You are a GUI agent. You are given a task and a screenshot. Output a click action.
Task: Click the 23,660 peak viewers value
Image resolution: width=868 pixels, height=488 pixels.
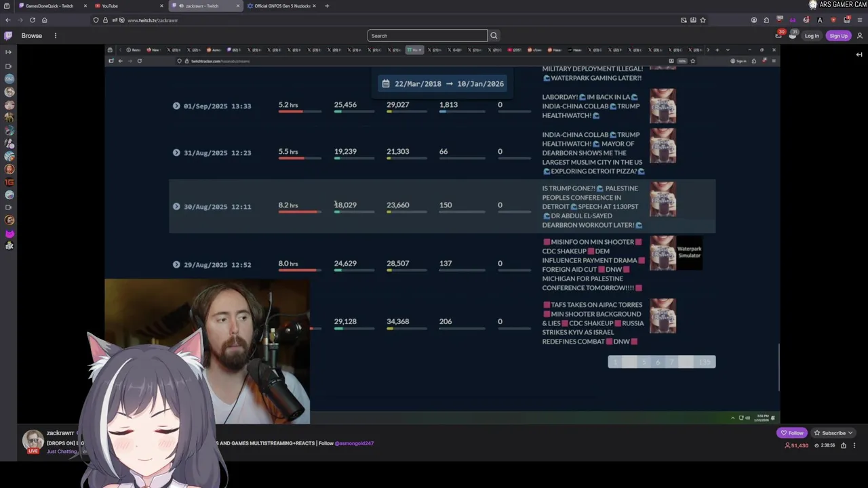coord(397,205)
